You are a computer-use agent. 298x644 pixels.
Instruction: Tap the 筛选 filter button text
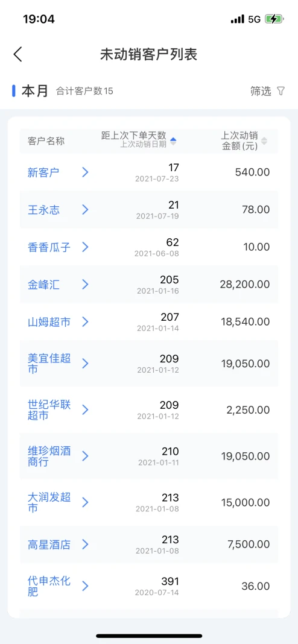click(261, 91)
